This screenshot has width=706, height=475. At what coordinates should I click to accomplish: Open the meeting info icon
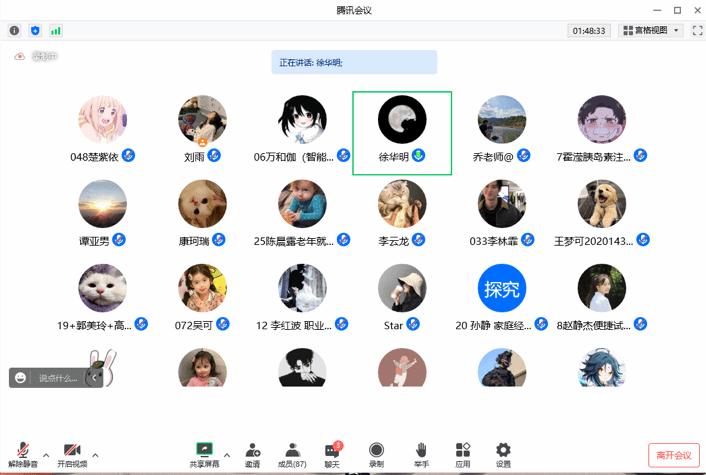point(14,31)
